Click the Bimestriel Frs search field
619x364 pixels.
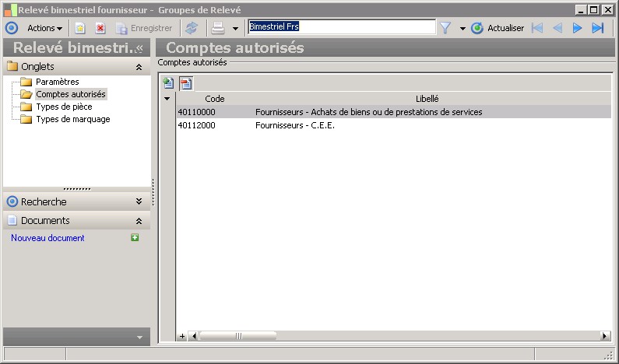click(342, 26)
